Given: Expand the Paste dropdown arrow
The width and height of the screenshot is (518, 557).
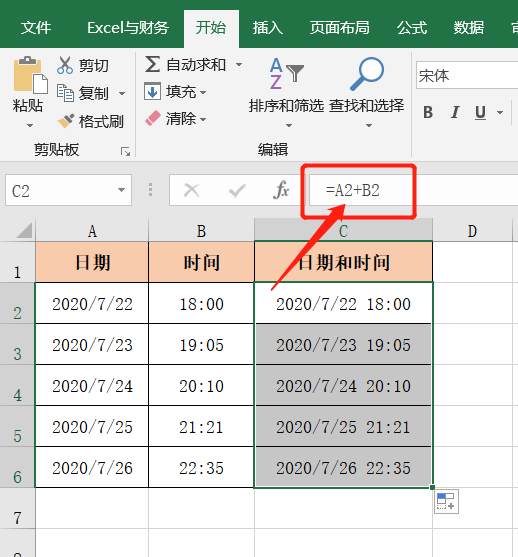Looking at the screenshot, I should 30,125.
